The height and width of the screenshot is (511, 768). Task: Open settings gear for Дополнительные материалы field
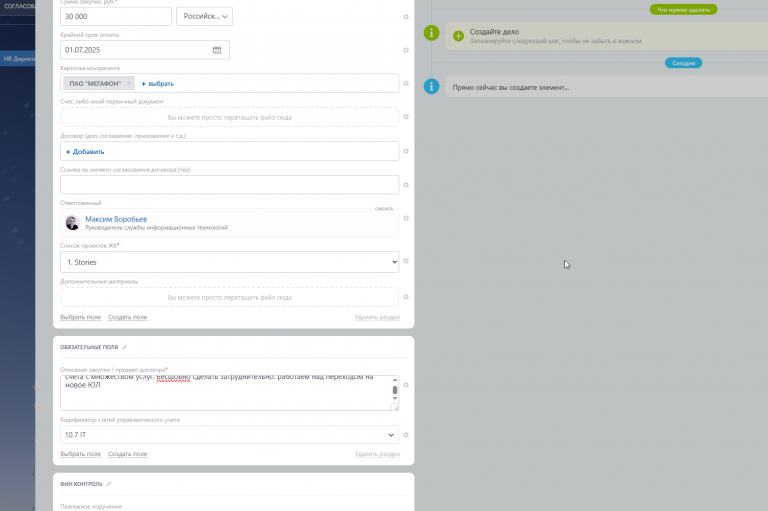click(406, 297)
